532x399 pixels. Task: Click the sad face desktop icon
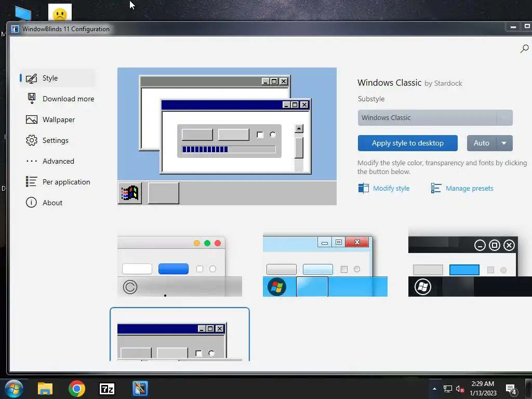tap(60, 12)
